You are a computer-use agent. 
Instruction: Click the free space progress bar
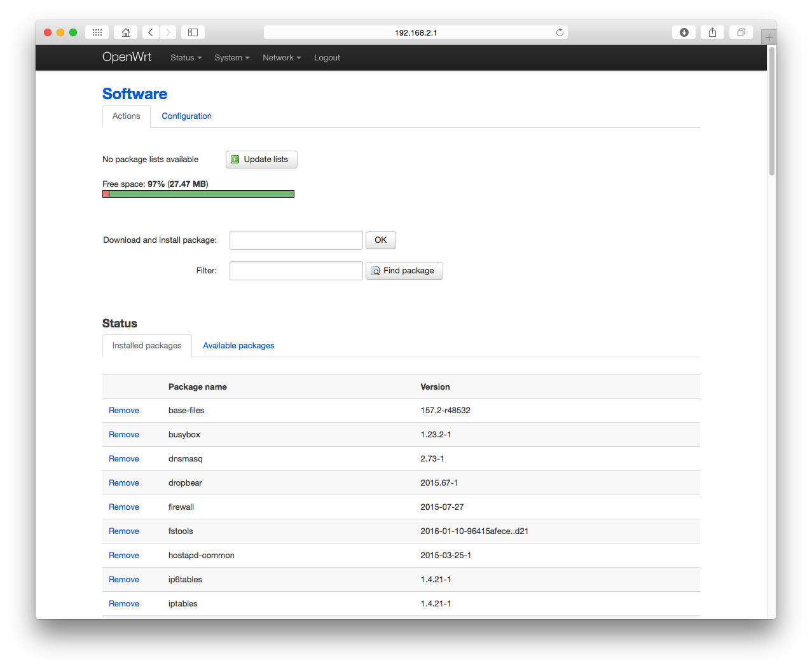point(198,194)
